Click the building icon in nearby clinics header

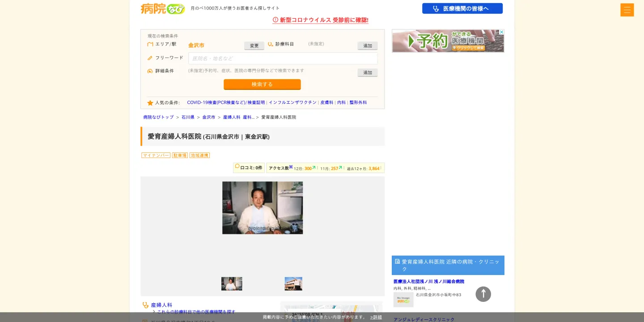click(x=397, y=262)
